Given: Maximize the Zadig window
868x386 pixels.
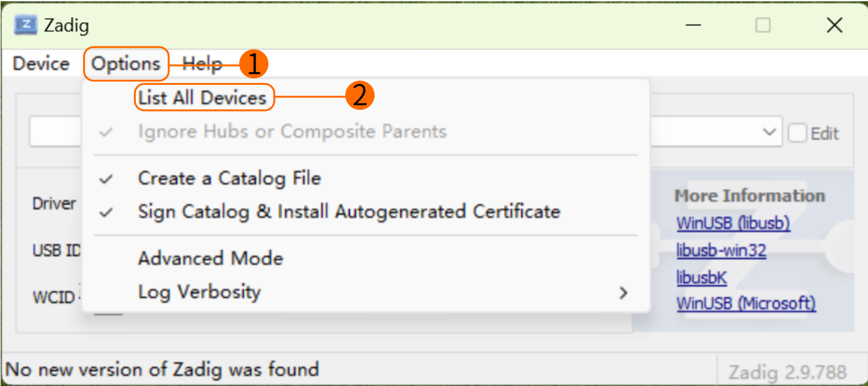Looking at the screenshot, I should [763, 25].
